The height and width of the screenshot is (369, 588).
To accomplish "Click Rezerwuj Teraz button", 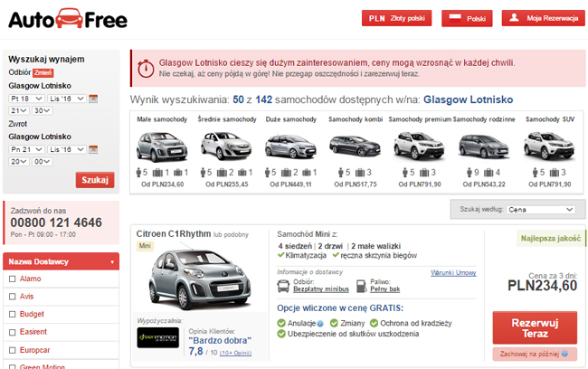I will 535,327.
